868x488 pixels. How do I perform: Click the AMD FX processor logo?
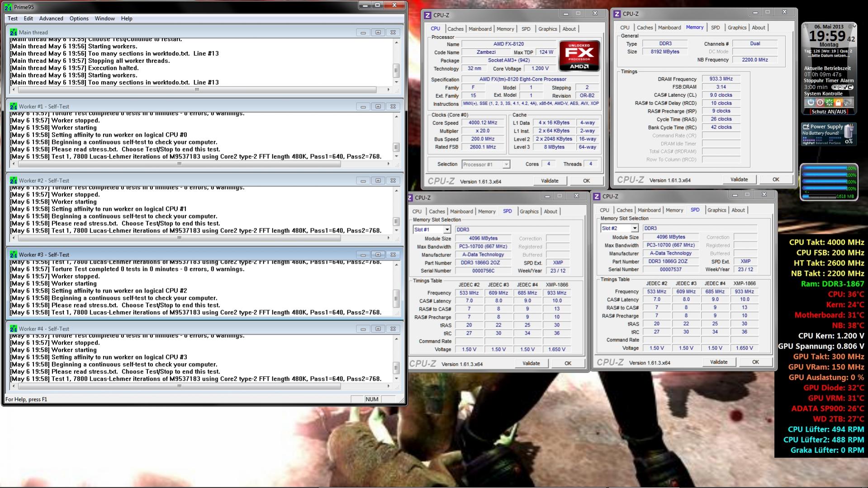pyautogui.click(x=579, y=56)
